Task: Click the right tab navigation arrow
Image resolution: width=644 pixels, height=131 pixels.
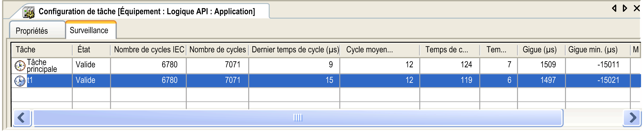Action: coord(625,8)
